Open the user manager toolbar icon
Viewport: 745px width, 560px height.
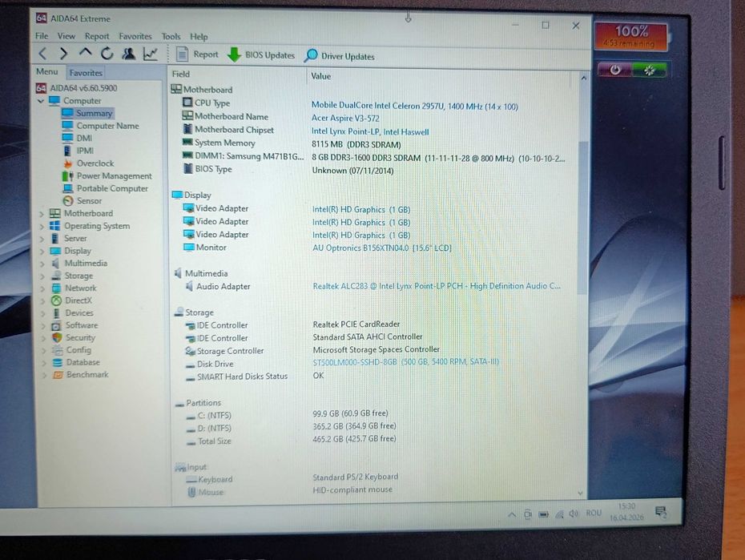click(x=128, y=54)
